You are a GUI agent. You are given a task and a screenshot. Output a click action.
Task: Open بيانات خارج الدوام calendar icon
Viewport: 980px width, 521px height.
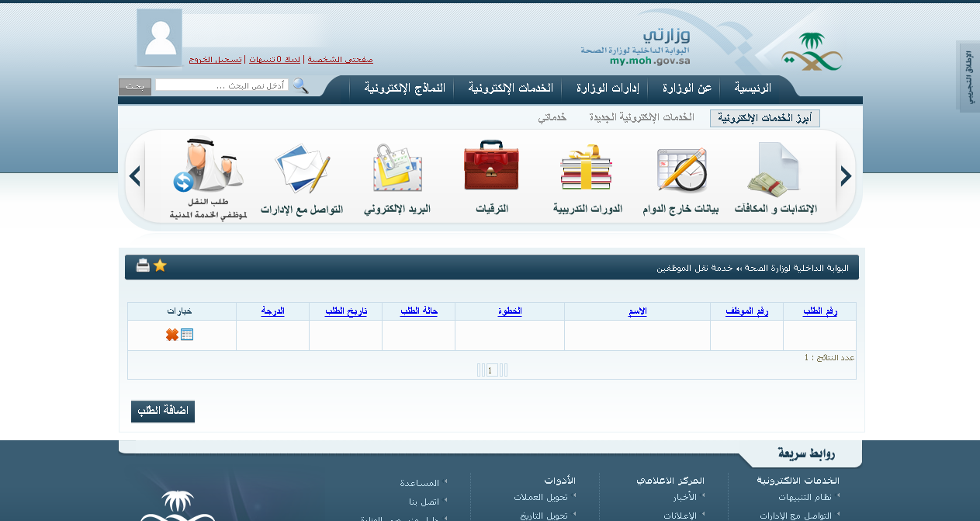pyautogui.click(x=681, y=169)
